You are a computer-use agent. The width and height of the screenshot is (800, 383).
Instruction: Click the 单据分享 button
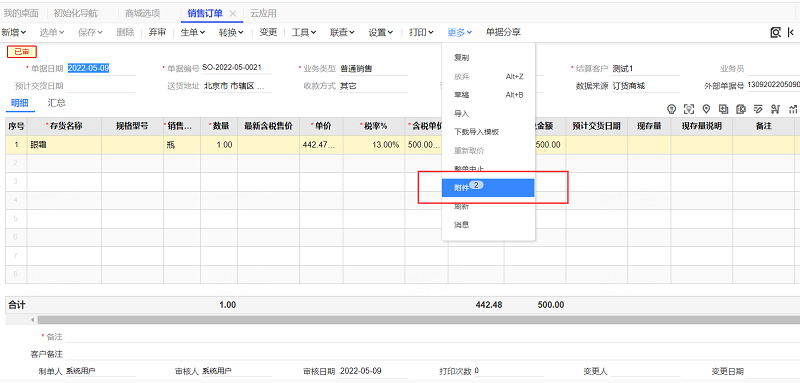click(x=503, y=33)
